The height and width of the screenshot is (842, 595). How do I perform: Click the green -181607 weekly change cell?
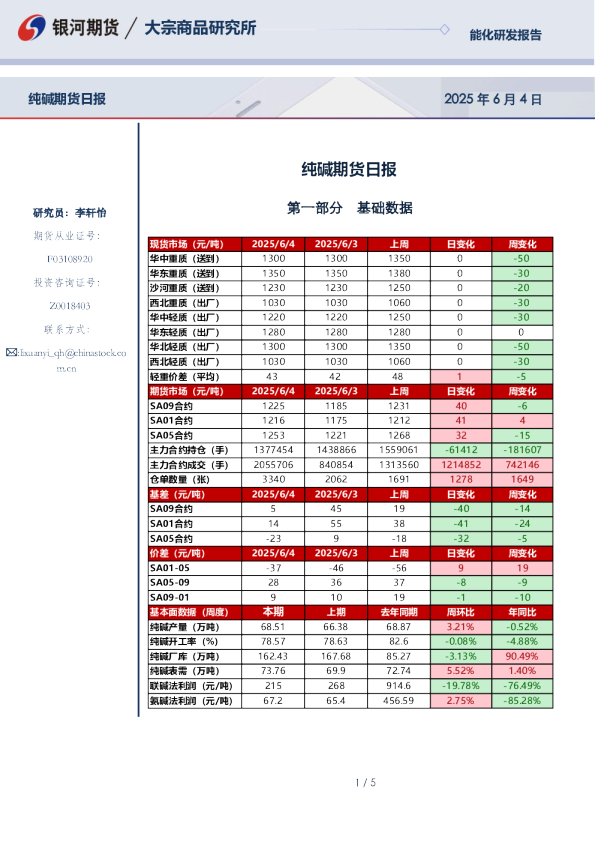pos(523,450)
